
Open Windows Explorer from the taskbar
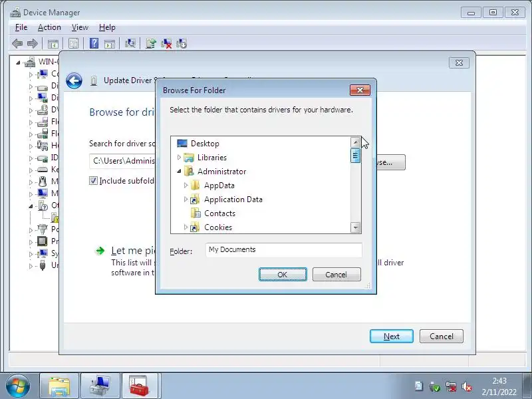[59, 386]
